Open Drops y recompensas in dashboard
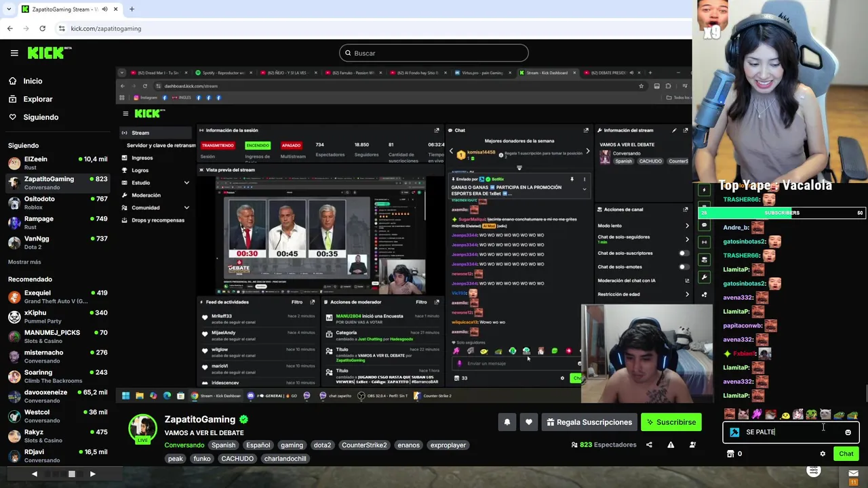 (157, 220)
